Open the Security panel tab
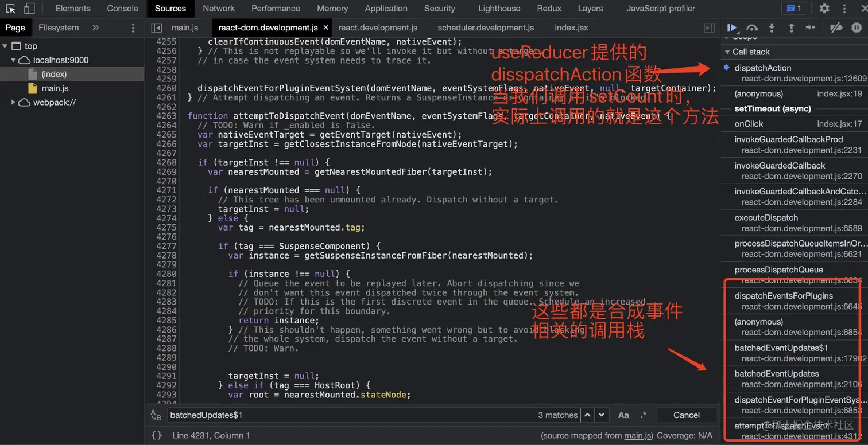This screenshot has height=445, width=868. [x=439, y=9]
